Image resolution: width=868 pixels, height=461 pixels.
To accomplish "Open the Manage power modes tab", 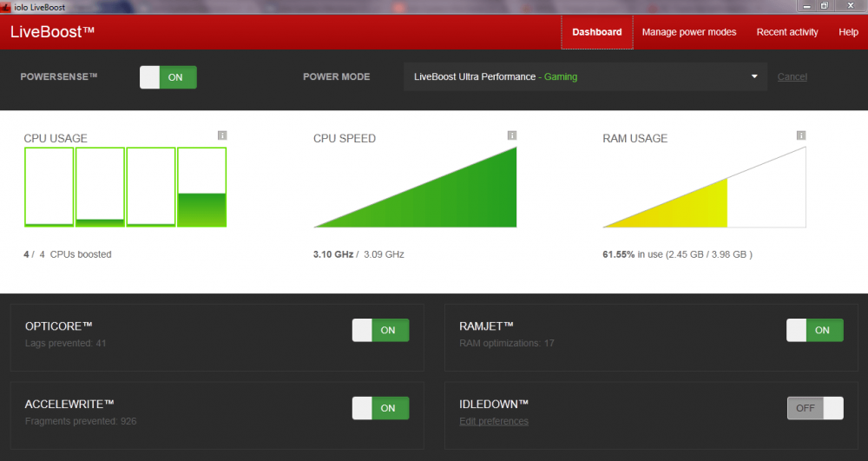I will coord(689,32).
